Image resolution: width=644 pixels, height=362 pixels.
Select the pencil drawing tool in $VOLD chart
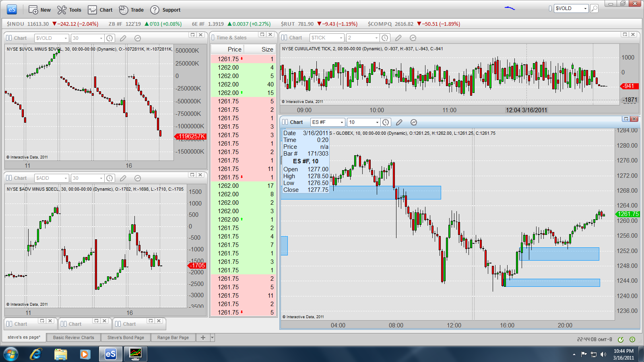pyautogui.click(x=123, y=38)
